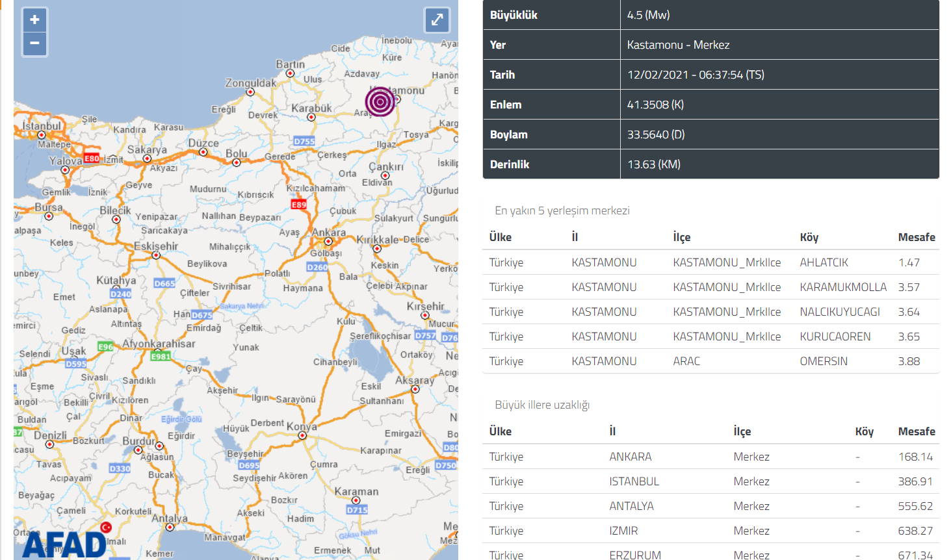Click the purple earthquake epicenter marker
Viewport: 951px width, 560px height.
380,102
